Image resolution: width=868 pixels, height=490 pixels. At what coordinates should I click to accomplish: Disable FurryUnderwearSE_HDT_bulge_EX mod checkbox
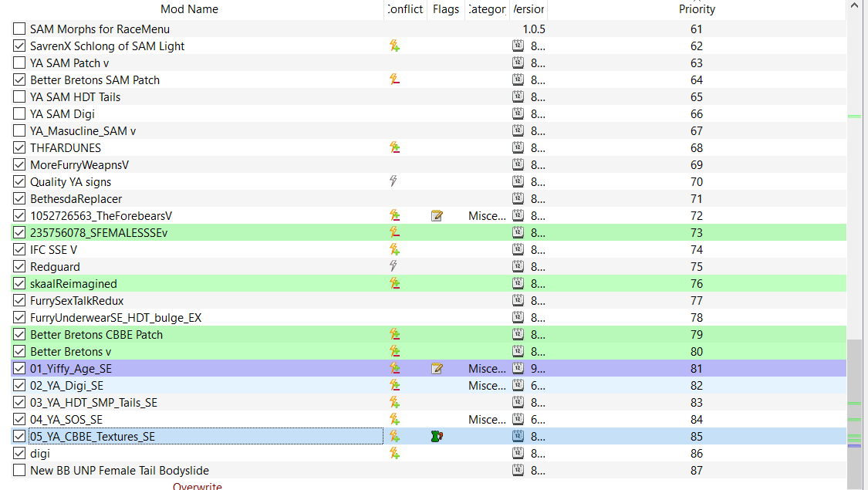19,317
